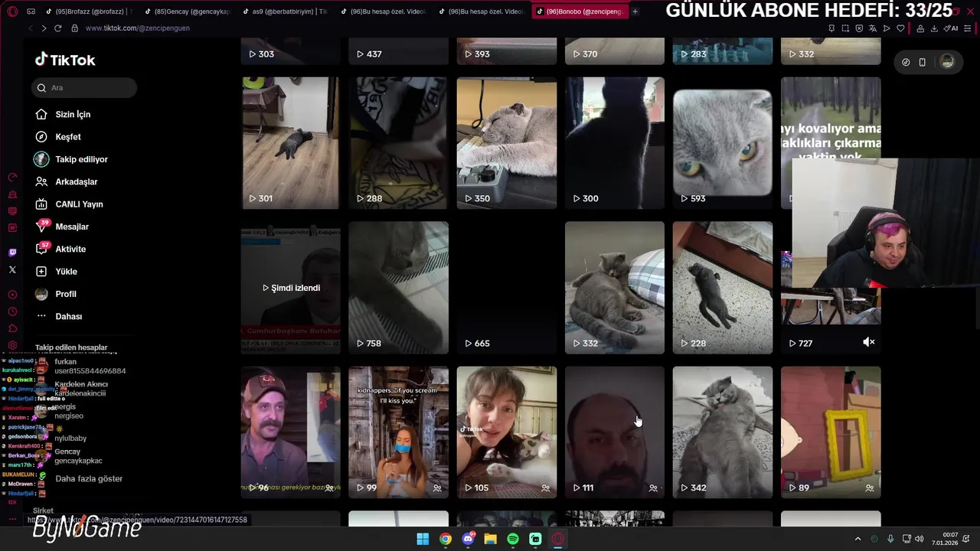
Task: Switch to the Bonobo (@zencipeng tab
Action: coord(580,11)
